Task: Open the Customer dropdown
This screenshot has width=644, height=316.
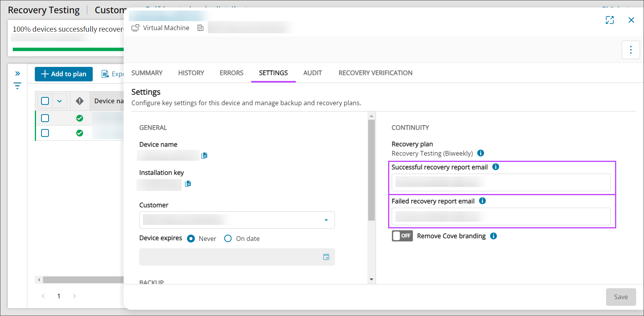Action: click(237, 220)
